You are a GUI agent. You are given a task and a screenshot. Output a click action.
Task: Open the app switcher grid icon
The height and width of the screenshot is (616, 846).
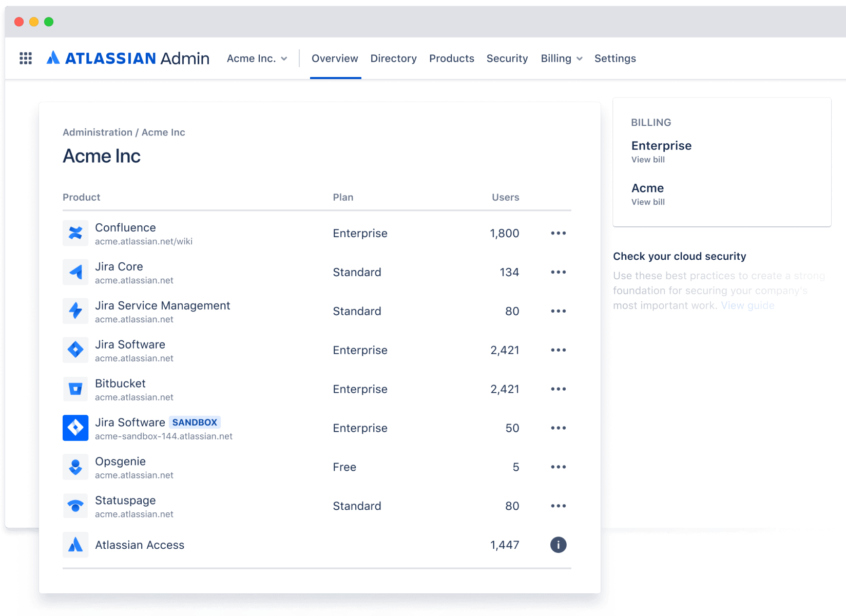tap(25, 58)
